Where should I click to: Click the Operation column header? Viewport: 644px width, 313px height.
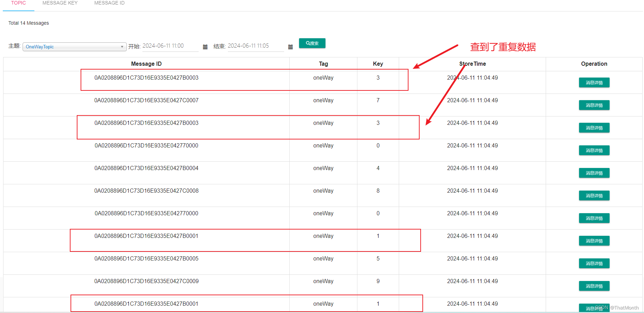pyautogui.click(x=594, y=64)
